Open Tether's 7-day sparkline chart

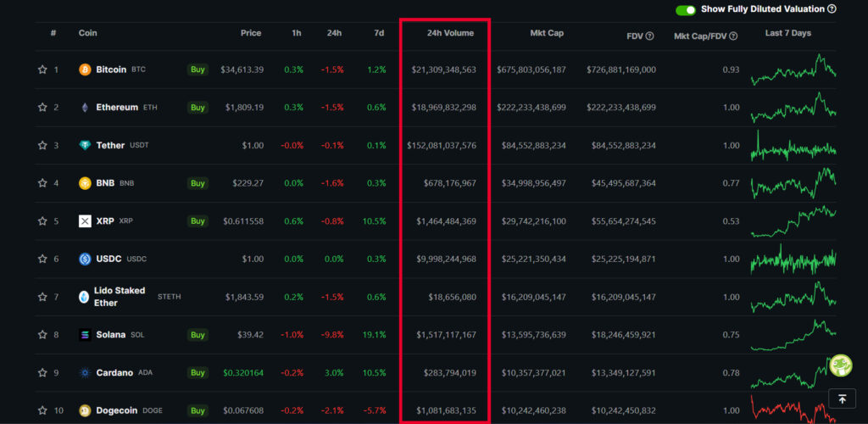point(793,146)
